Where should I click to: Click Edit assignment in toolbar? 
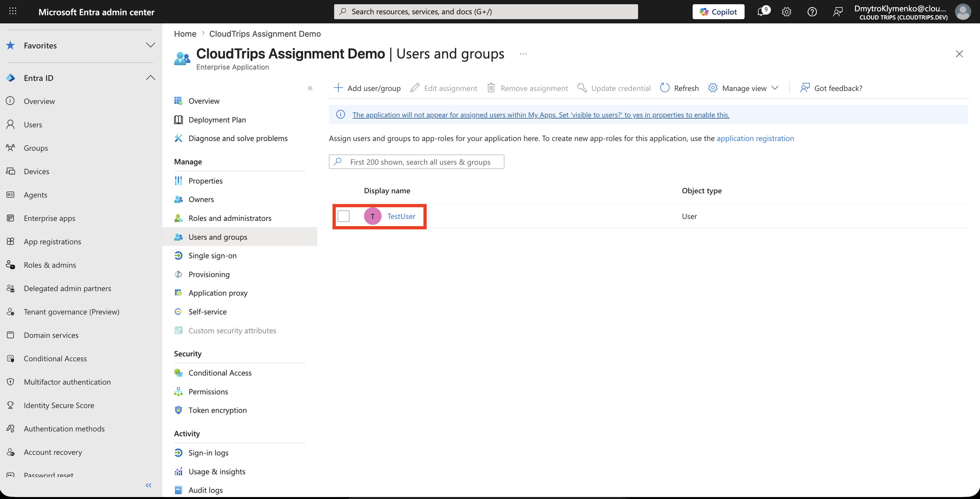(x=444, y=88)
